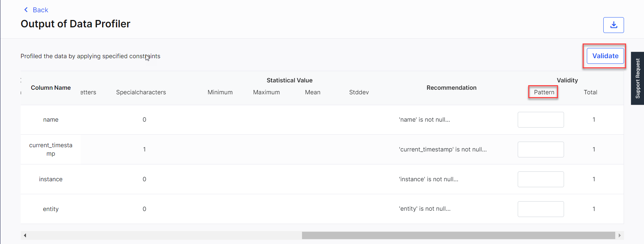Go back using the Back link
The image size is (644, 244).
tap(36, 10)
